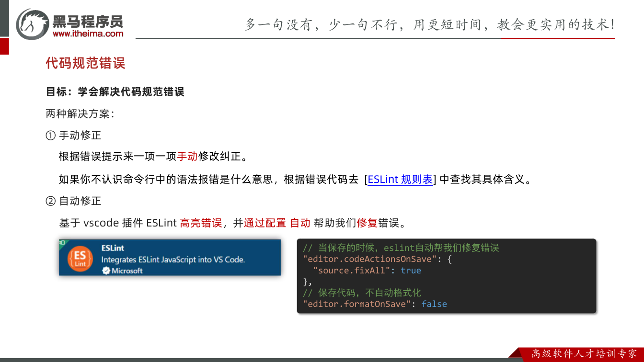The image size is (644, 362).
Task: Click the 保存代码，不自动格式化 comment line
Action: pos(362,293)
